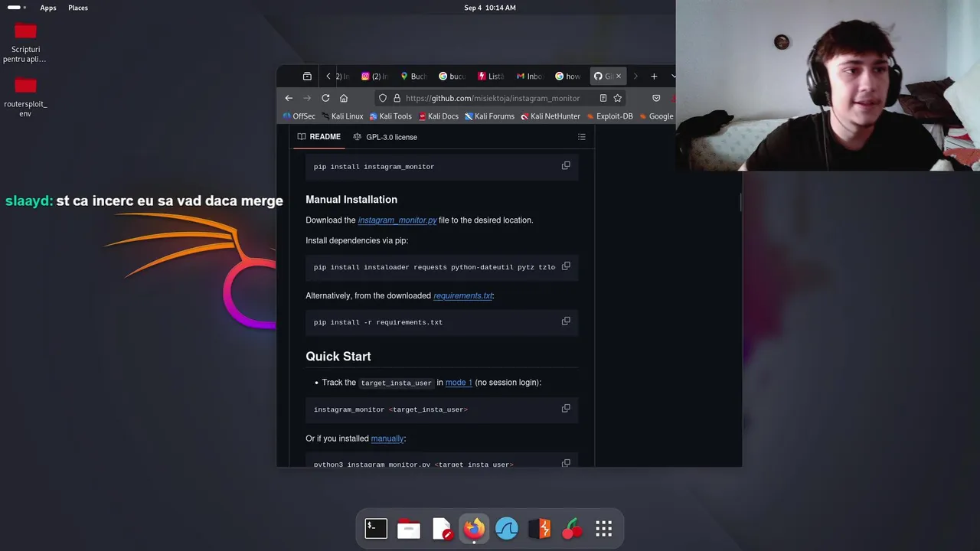980x551 pixels.
Task: Switch to the GPL-3.0 license tab
Action: pyautogui.click(x=385, y=137)
